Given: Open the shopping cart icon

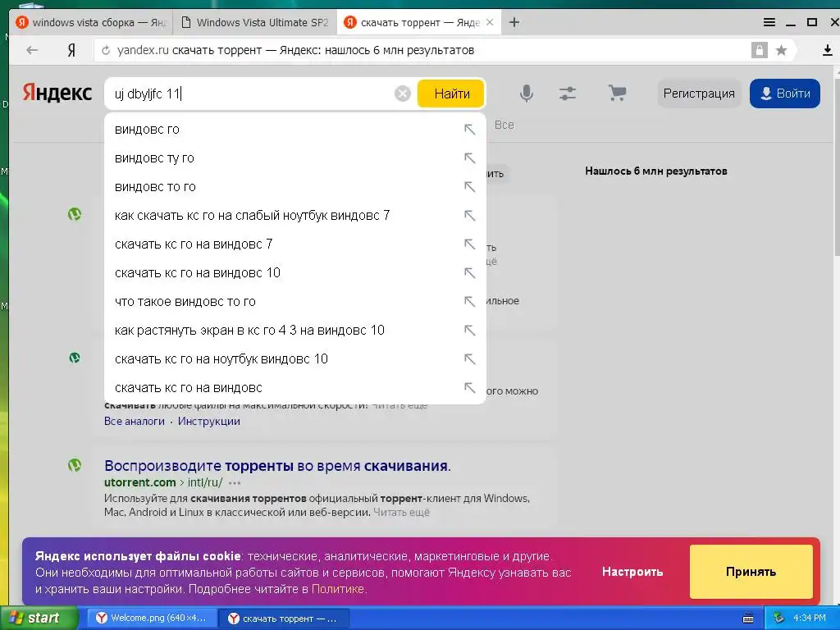Looking at the screenshot, I should pyautogui.click(x=617, y=94).
